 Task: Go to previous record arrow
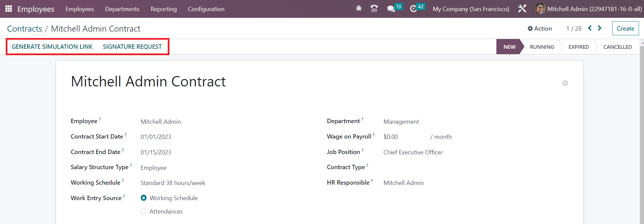(590, 28)
